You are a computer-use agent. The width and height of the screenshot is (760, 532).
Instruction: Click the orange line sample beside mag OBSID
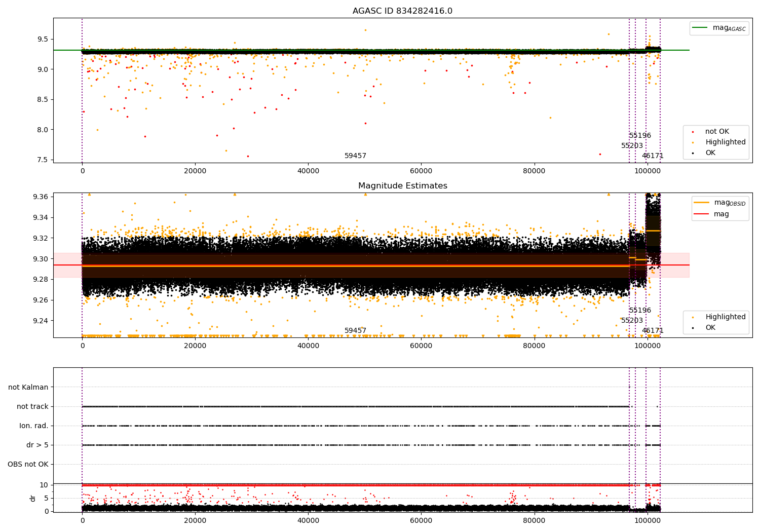[701, 203]
